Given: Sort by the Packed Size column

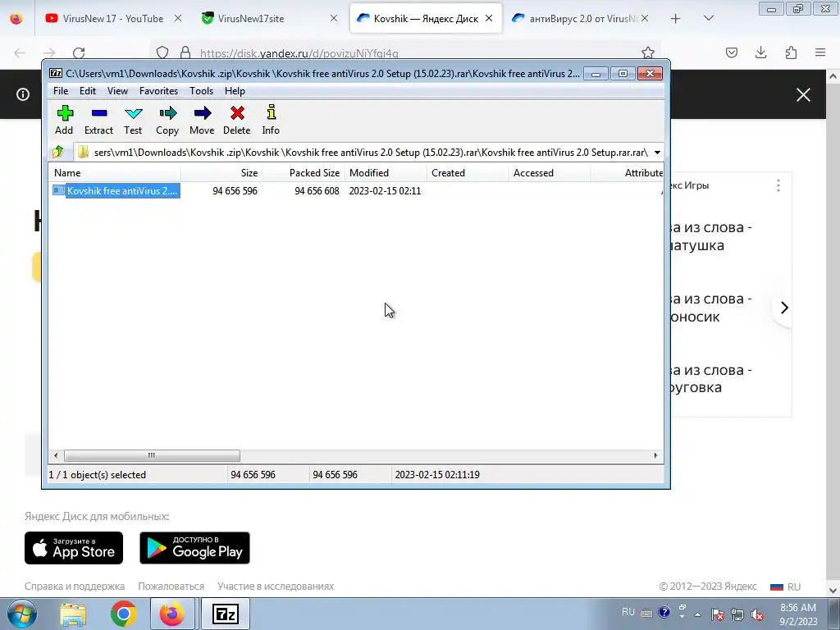Looking at the screenshot, I should click(x=304, y=173).
